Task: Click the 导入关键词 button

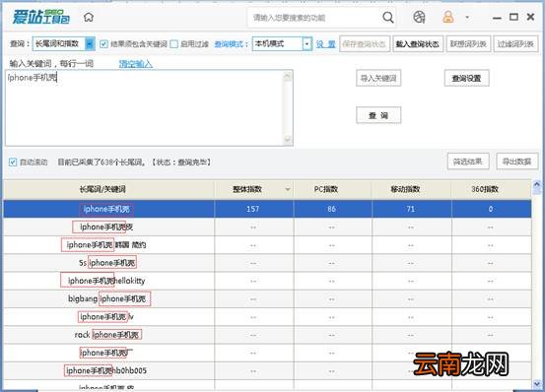Action: [x=378, y=78]
